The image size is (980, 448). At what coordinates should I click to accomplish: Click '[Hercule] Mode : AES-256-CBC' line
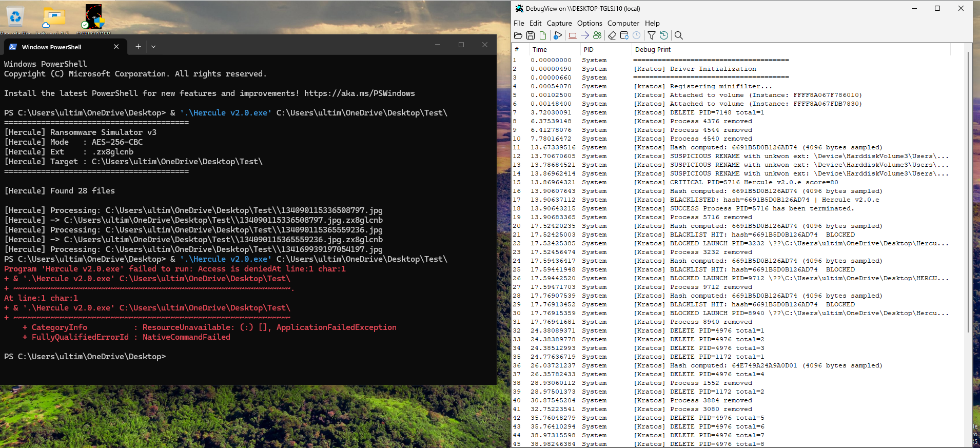point(73,142)
